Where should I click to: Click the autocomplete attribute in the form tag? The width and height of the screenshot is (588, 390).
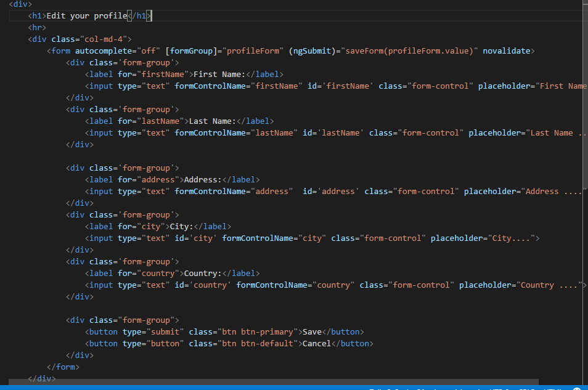tap(104, 51)
